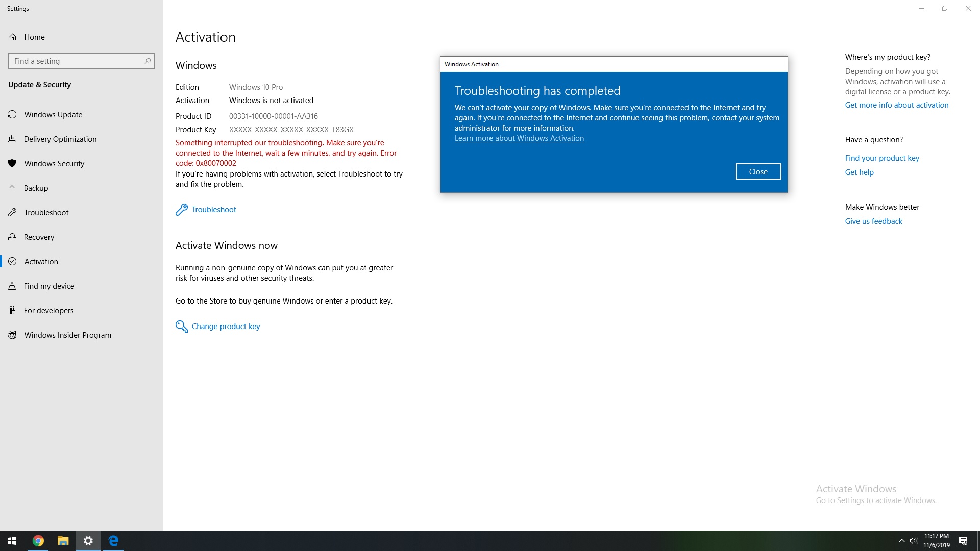
Task: Click the Find a setting search box
Action: [x=82, y=61]
